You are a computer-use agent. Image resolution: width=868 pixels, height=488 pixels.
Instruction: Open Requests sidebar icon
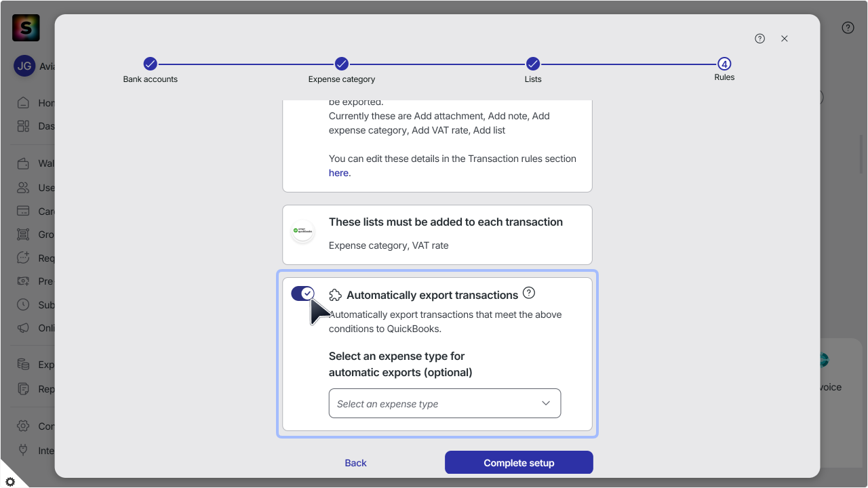24,258
